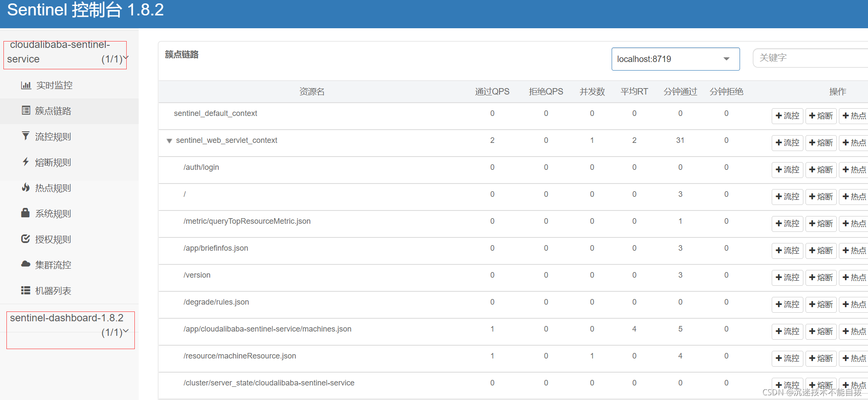Screen dimensions: 868x400
Task: Add 流控 rule for sentinel_web_servlet_context
Action: 787,143
